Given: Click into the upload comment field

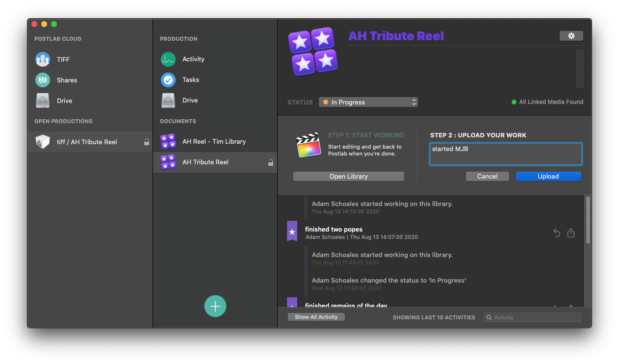Looking at the screenshot, I should coord(506,154).
